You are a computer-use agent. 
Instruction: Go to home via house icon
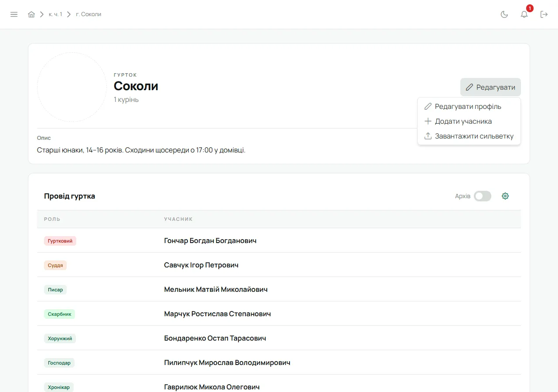[x=31, y=14]
